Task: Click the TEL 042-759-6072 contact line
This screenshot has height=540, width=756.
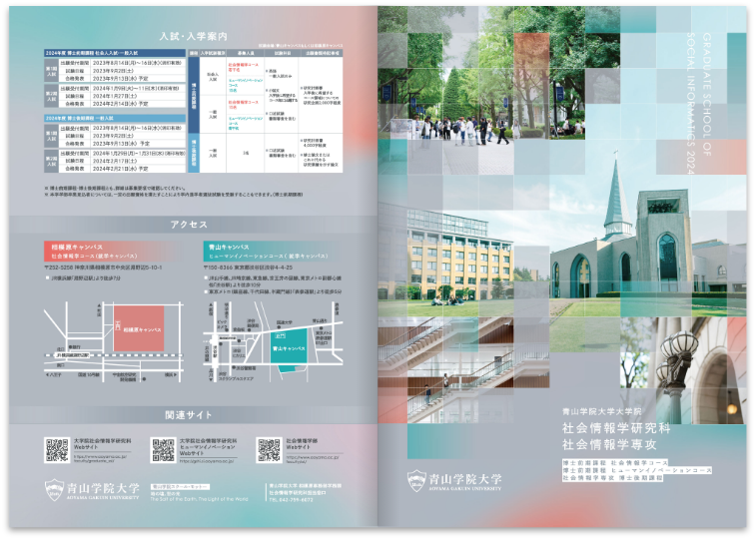Action: 291,500
